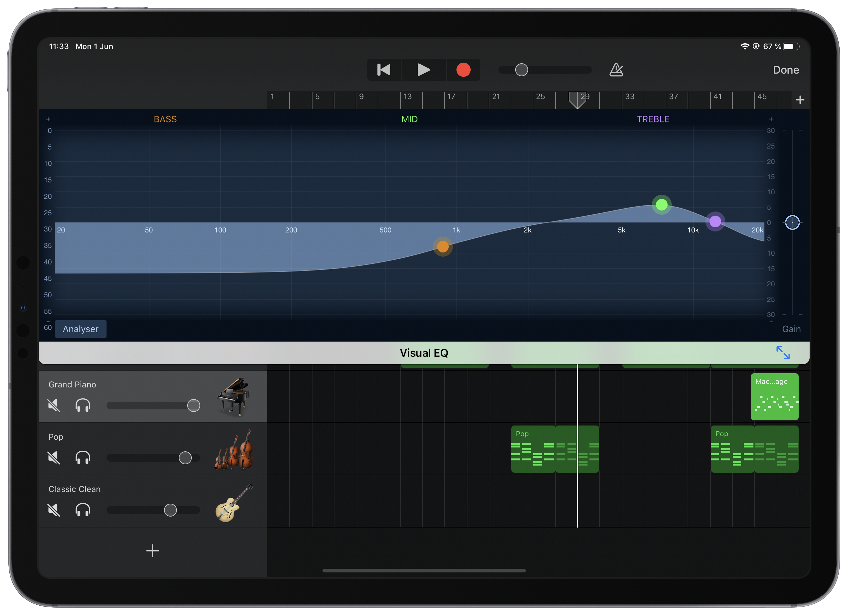Mute the Classic Clean track
This screenshot has width=849, height=616.
coord(54,510)
